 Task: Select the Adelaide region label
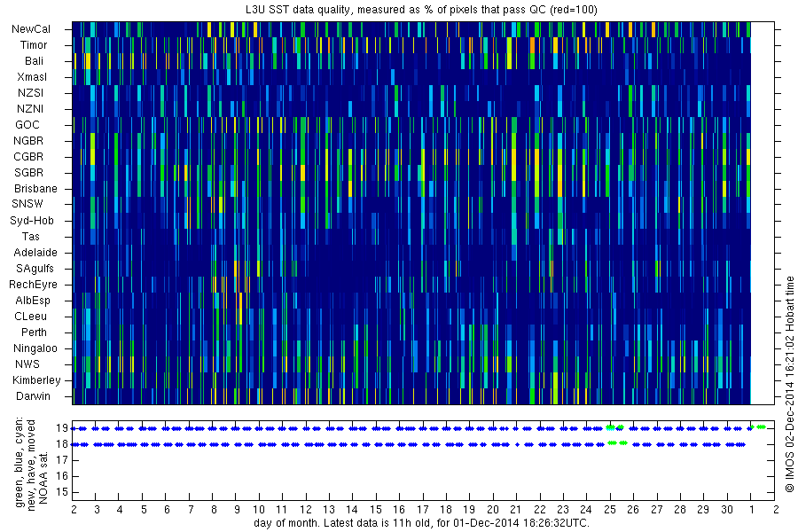click(35, 253)
